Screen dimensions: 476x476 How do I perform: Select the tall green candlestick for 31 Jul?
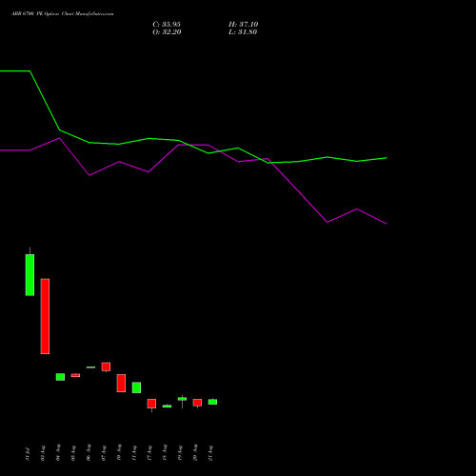coord(30,275)
